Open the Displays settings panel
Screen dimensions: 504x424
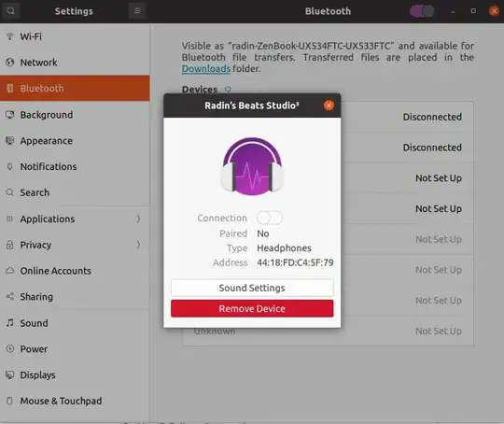coord(75,375)
